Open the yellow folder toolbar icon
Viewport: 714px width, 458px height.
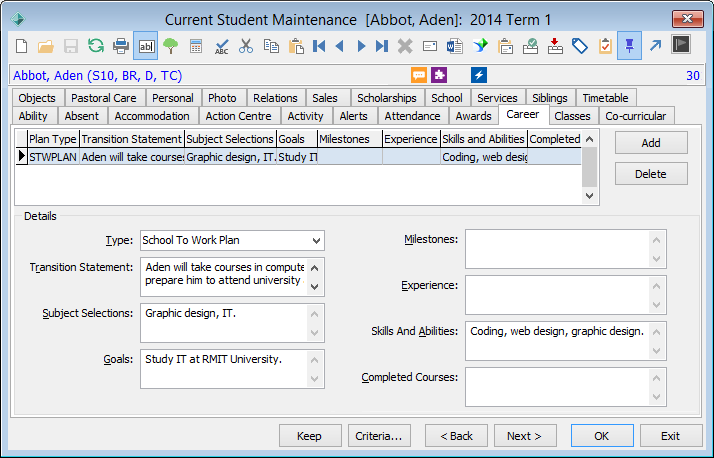coord(46,46)
